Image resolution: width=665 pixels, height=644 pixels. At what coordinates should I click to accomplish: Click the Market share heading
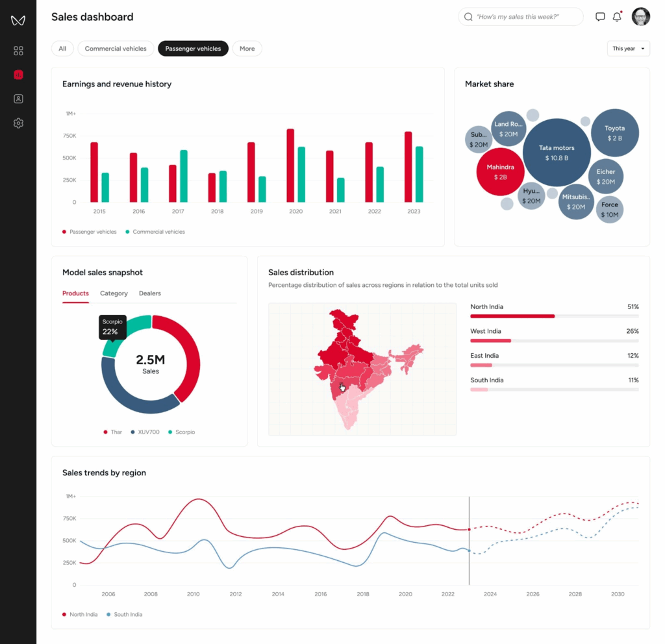490,84
